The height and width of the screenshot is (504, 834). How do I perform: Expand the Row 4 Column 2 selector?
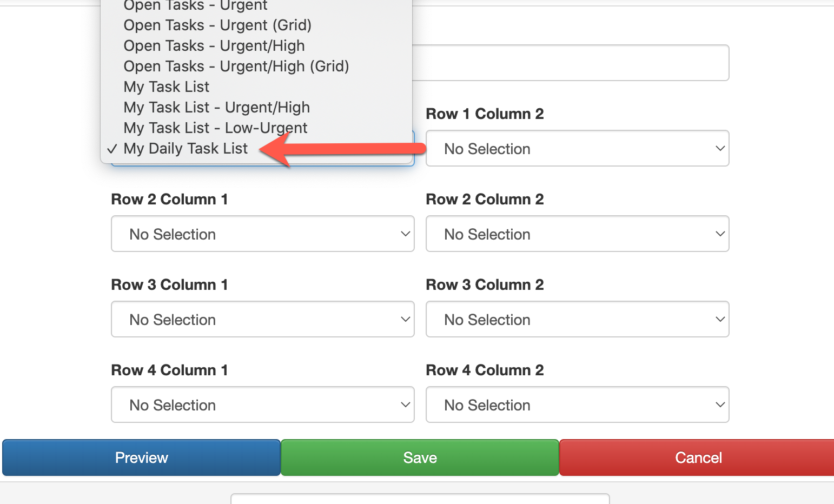(577, 404)
